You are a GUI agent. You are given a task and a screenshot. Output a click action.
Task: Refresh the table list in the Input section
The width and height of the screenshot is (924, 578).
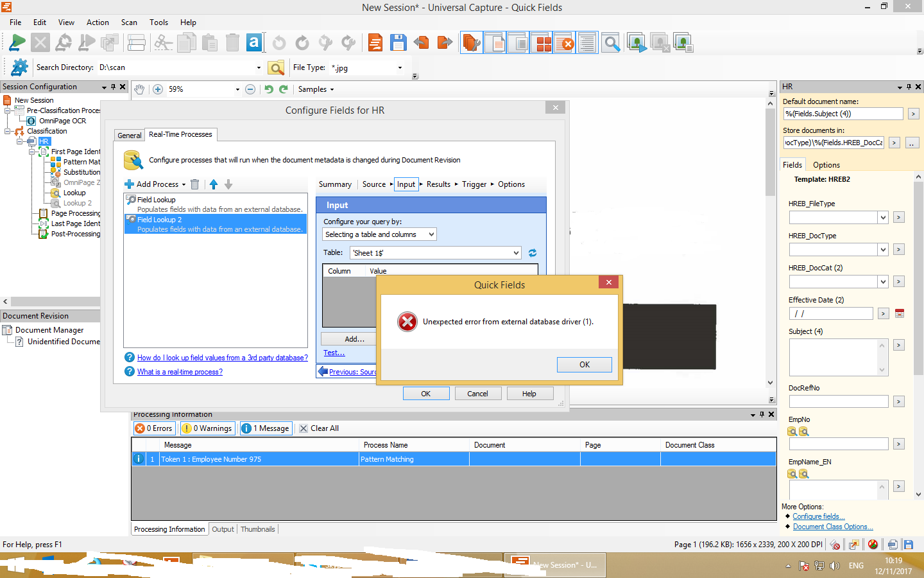tap(533, 253)
